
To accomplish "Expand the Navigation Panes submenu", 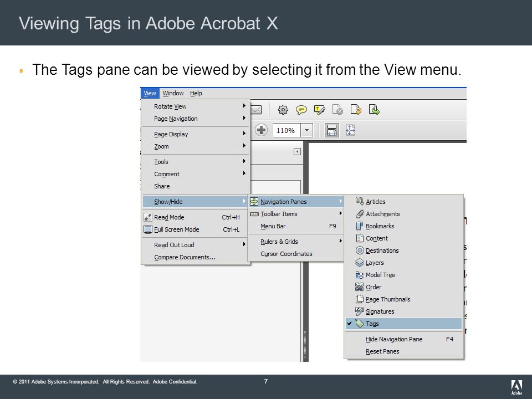I will [296, 202].
